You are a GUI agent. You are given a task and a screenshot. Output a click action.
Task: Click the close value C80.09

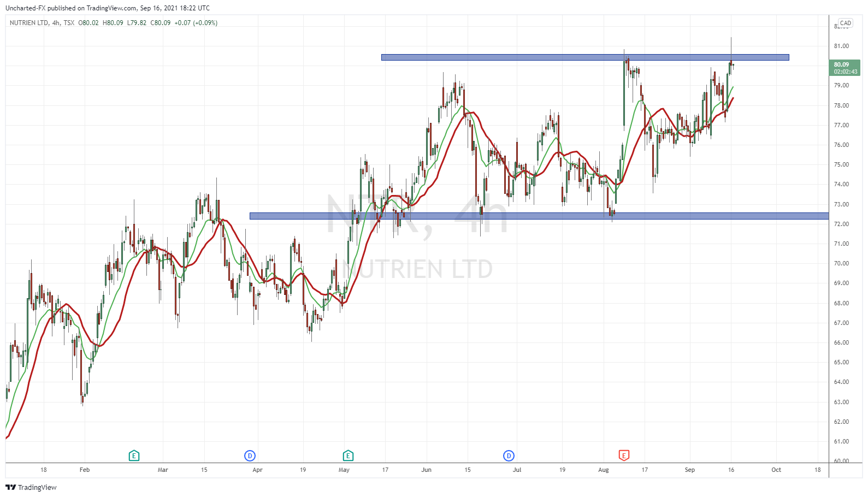(161, 23)
